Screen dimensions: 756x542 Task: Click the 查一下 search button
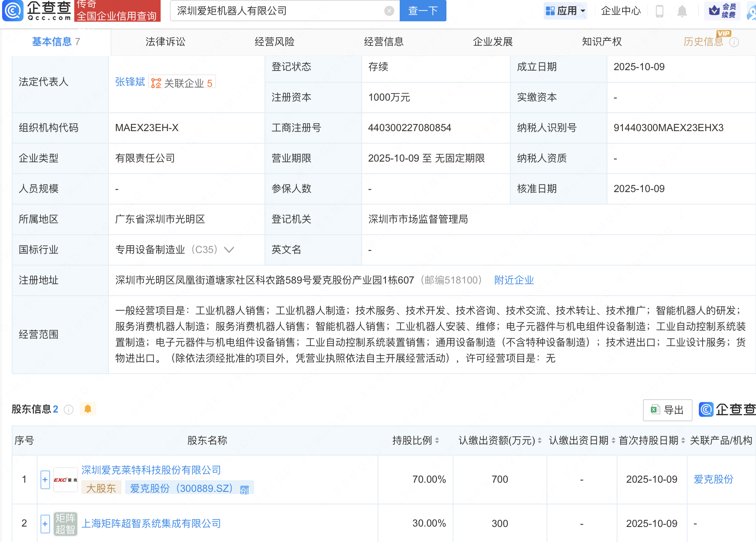(x=423, y=11)
